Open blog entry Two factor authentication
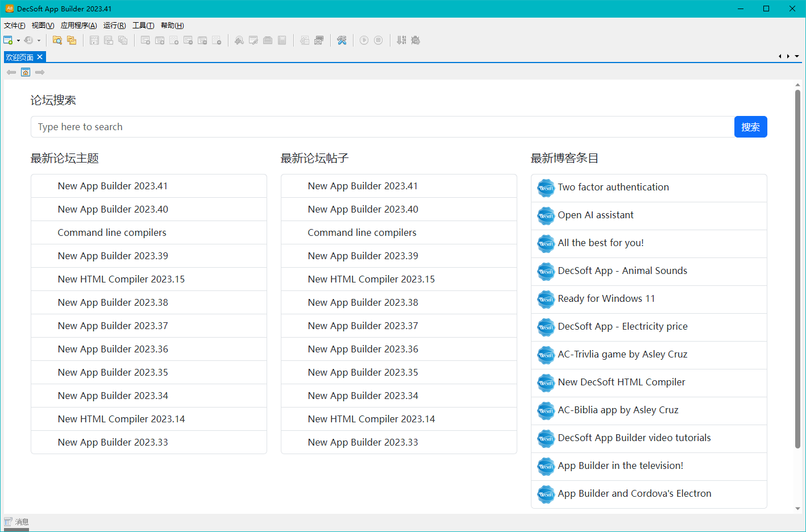Image resolution: width=806 pixels, height=532 pixels. point(649,188)
